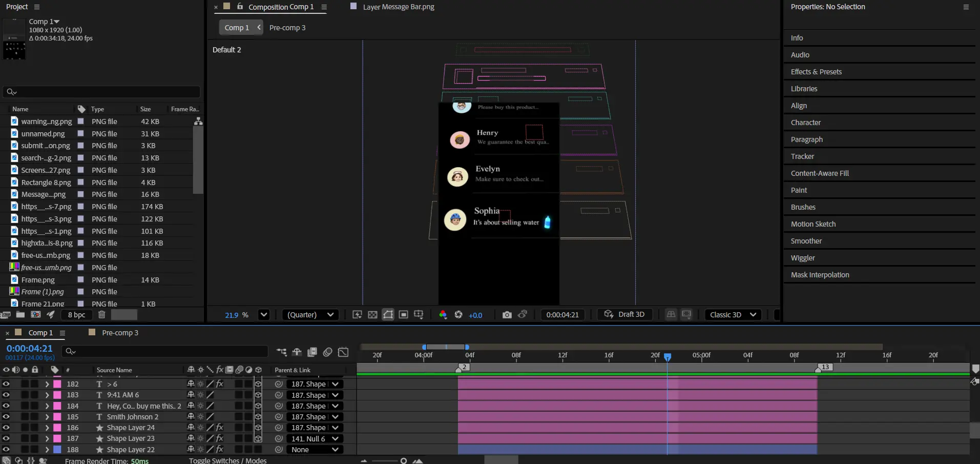Click Toggle Switches / Modes at timeline bottom

(227, 460)
